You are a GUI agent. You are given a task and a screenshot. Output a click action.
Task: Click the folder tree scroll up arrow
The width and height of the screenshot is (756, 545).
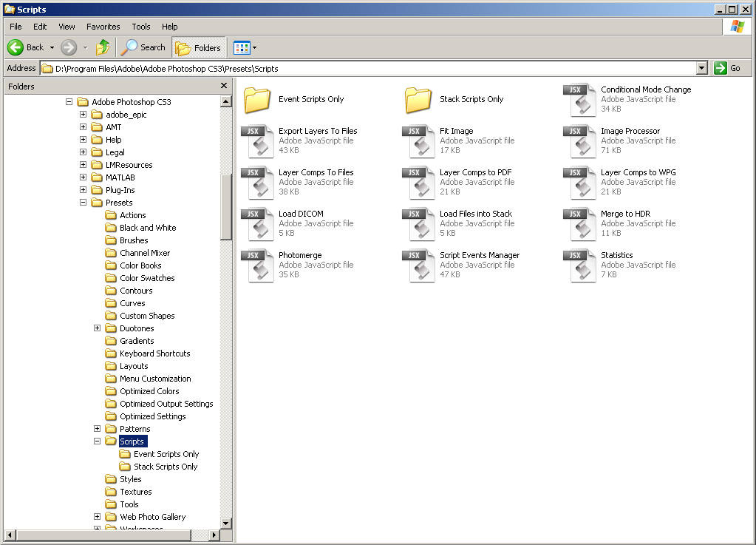[225, 101]
